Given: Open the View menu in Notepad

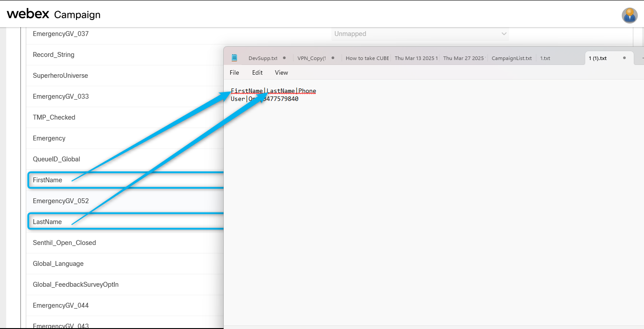Looking at the screenshot, I should (x=281, y=72).
